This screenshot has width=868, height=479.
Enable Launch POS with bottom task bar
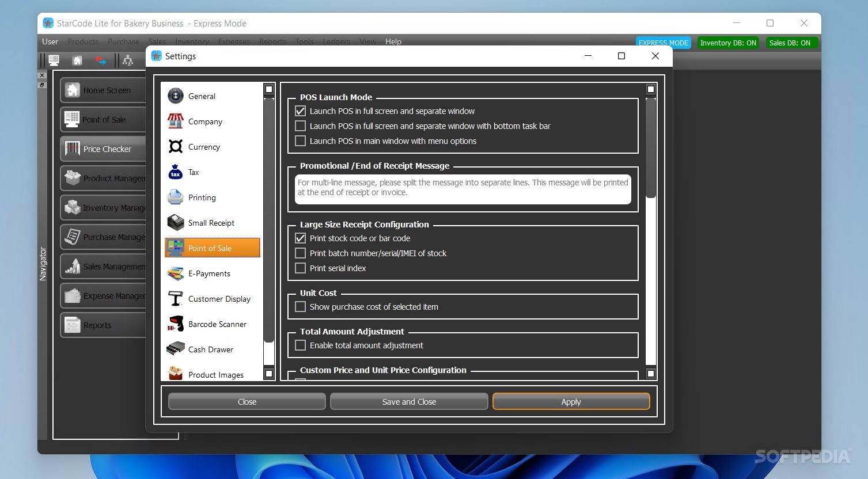click(x=300, y=126)
